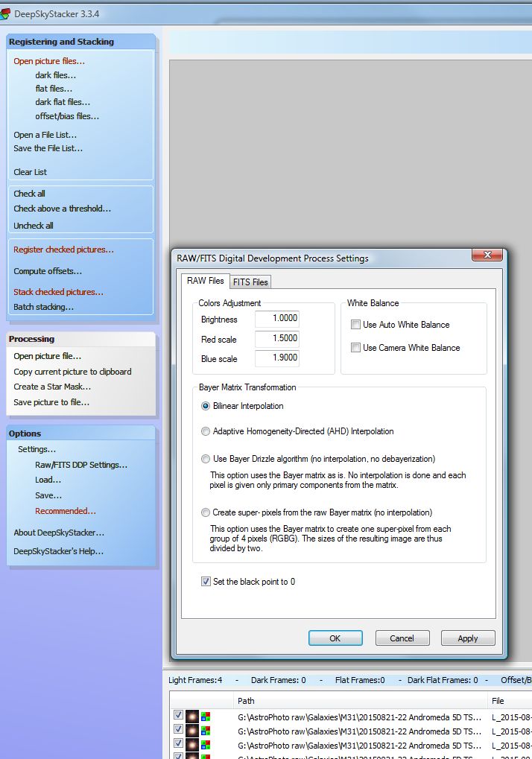The image size is (532, 759).
Task: Click Save picture to file
Action: tap(51, 402)
